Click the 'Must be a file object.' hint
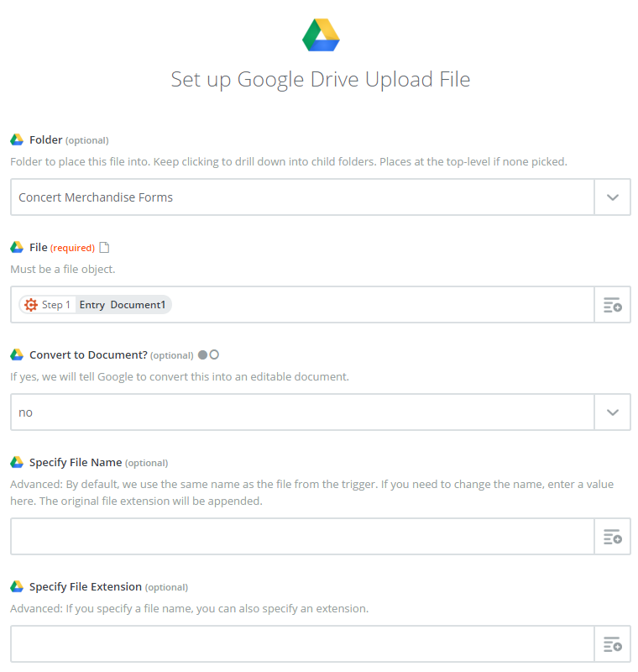 (x=62, y=269)
